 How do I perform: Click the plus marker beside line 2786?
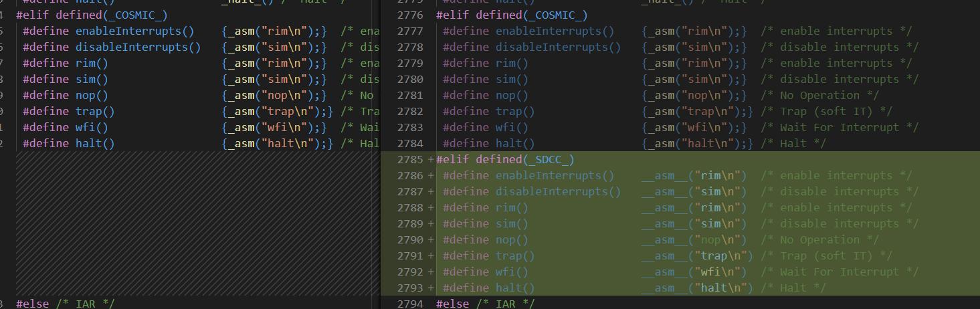pyautogui.click(x=431, y=176)
